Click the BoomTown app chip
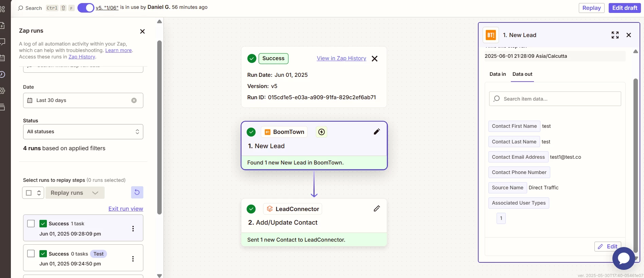 [284, 132]
